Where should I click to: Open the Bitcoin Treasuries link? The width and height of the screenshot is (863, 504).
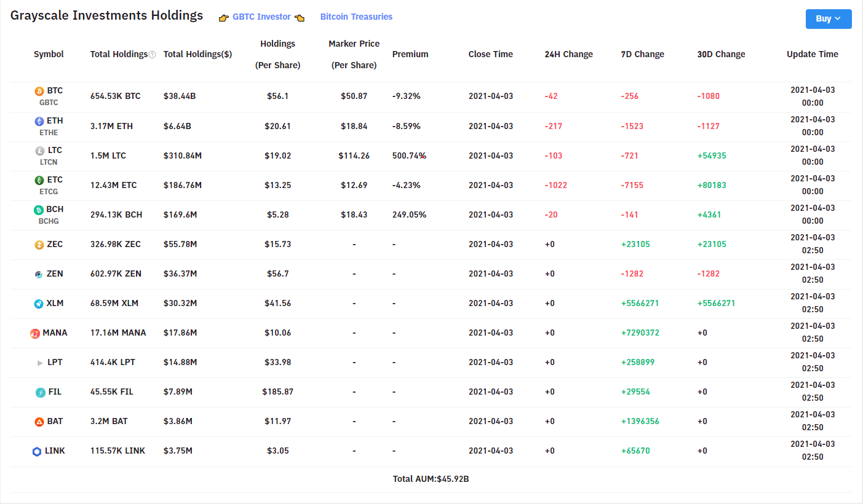[356, 17]
